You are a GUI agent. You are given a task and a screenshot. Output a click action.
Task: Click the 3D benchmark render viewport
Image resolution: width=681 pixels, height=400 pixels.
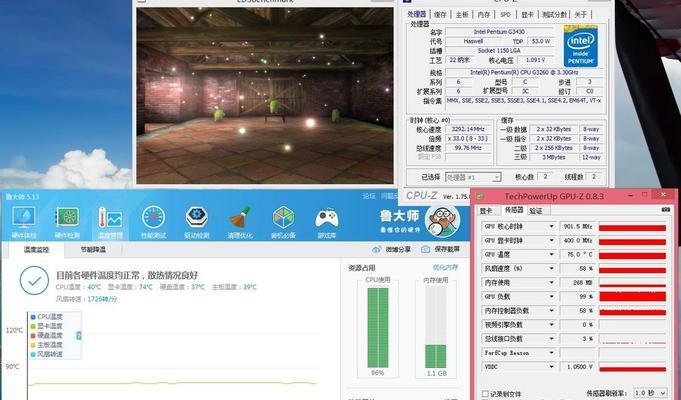pyautogui.click(x=265, y=96)
